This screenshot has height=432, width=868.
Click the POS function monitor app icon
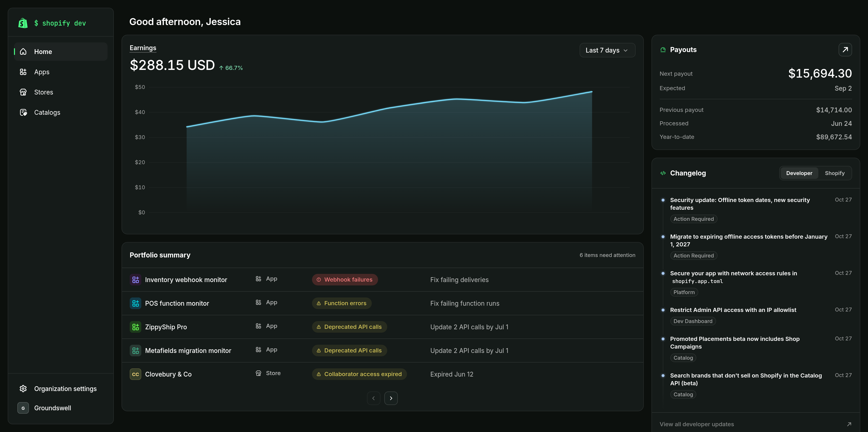[136, 303]
